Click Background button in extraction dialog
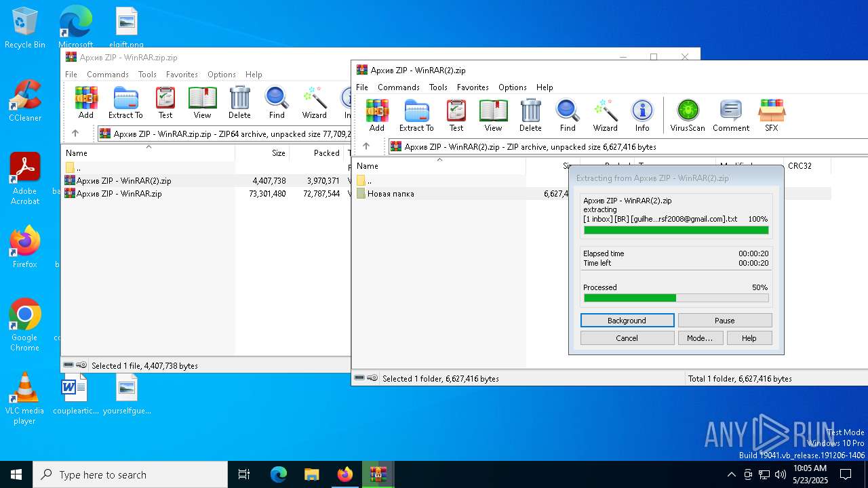Image resolution: width=868 pixels, height=488 pixels. pos(627,321)
